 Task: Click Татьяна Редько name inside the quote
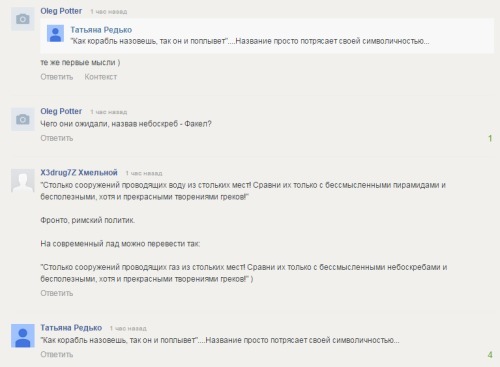101,30
